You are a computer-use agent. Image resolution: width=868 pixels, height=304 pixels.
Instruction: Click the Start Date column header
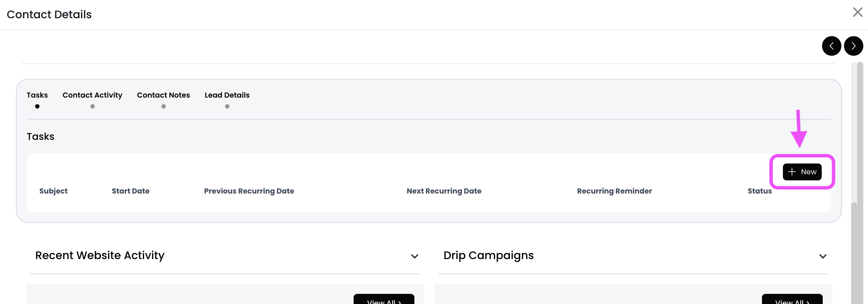coord(130,191)
